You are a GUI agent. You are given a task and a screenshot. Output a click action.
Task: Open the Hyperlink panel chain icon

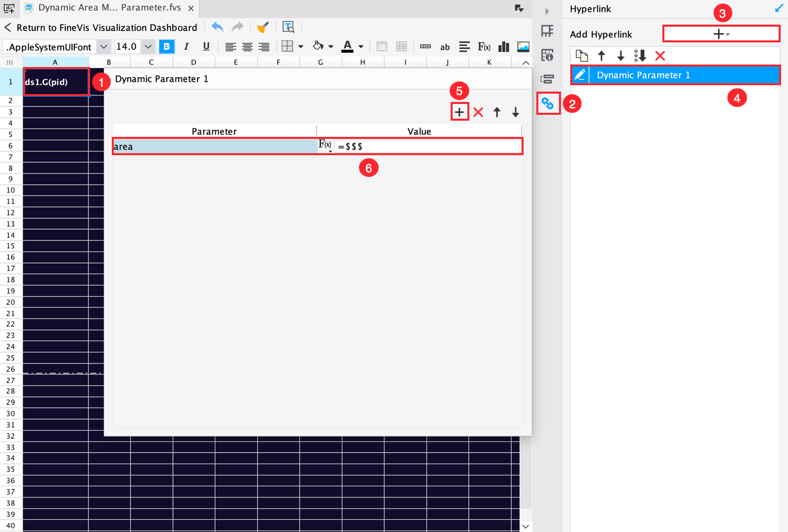click(548, 103)
